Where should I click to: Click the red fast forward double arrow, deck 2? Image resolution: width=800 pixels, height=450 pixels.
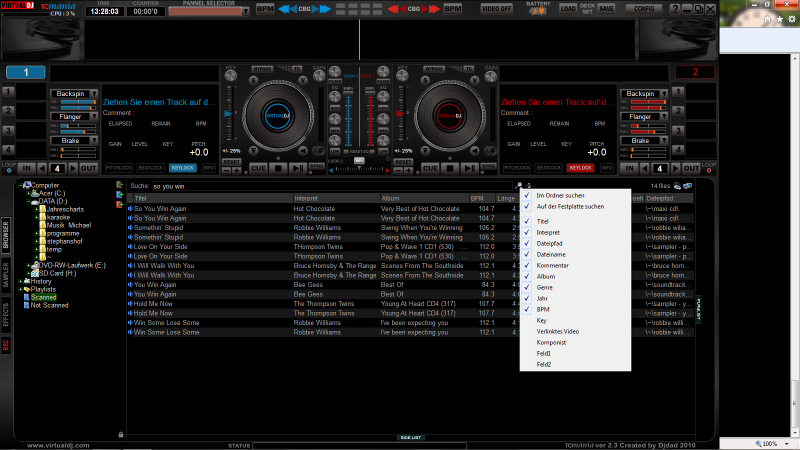coord(434,9)
